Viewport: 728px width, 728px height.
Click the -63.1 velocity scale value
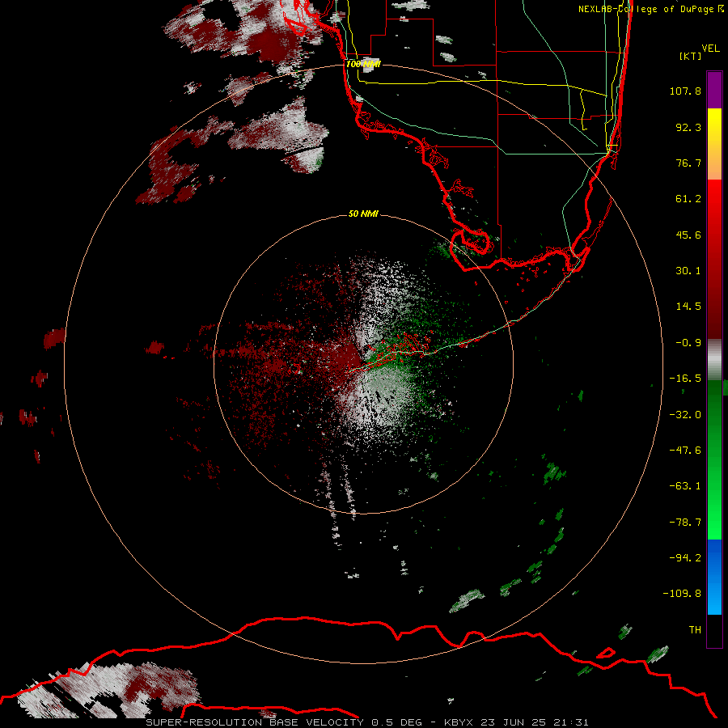(685, 486)
